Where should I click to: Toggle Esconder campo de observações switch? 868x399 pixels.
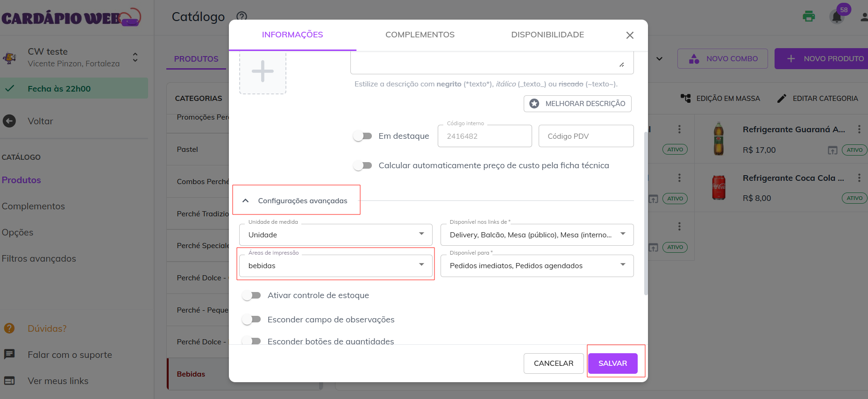[x=251, y=320]
